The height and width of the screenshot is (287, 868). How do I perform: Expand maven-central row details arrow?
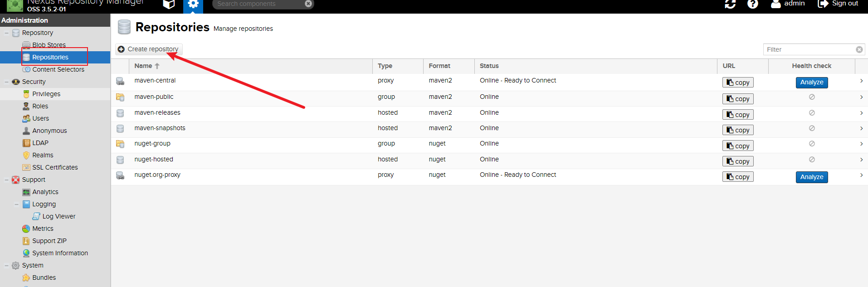tap(861, 81)
